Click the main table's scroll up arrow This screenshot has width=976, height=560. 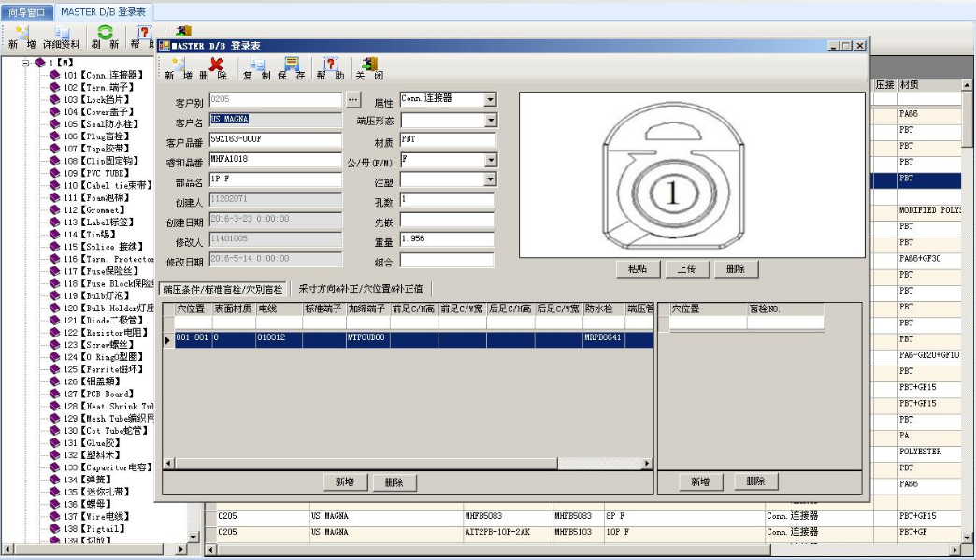click(966, 85)
